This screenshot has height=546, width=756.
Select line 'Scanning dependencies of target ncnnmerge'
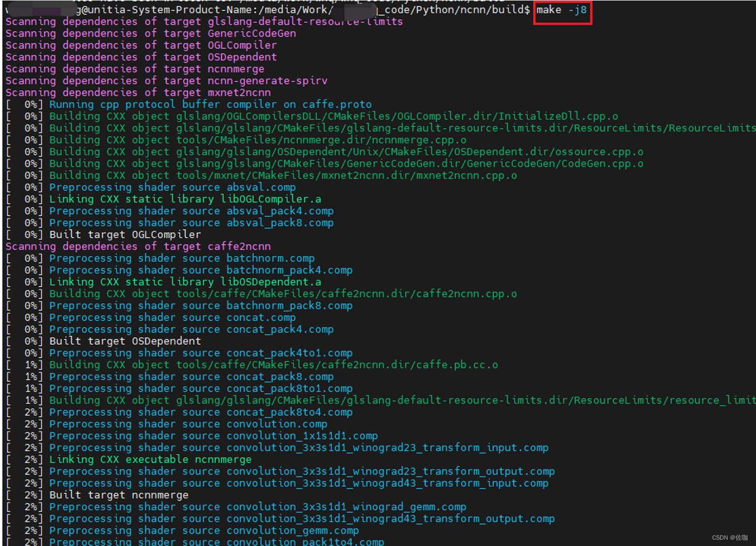(135, 69)
